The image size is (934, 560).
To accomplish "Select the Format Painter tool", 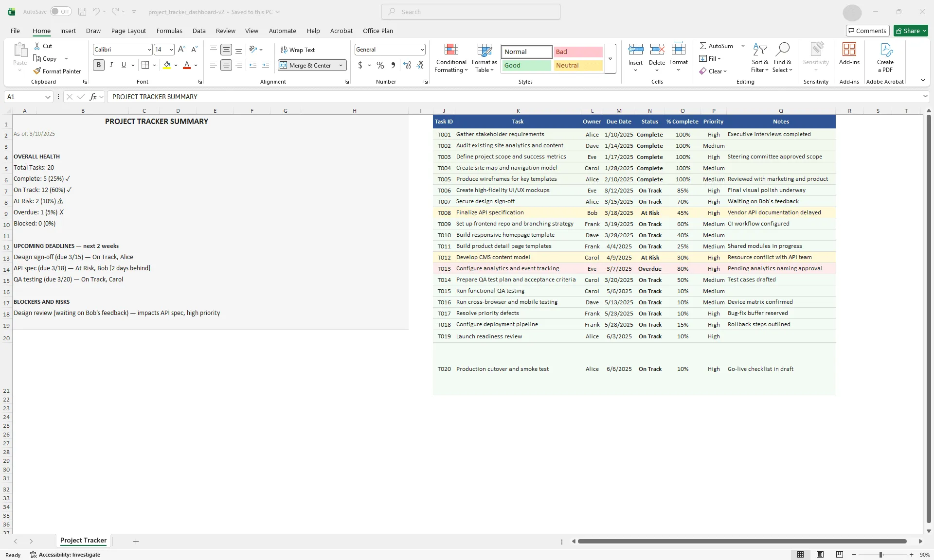I will point(57,71).
